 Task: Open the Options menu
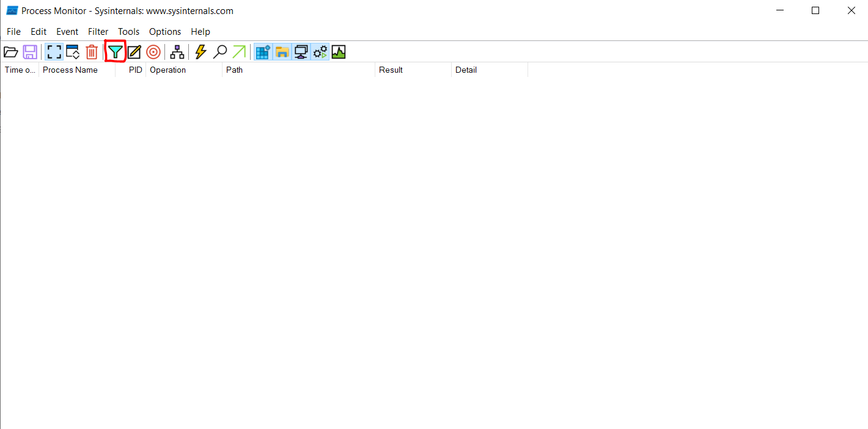(165, 32)
